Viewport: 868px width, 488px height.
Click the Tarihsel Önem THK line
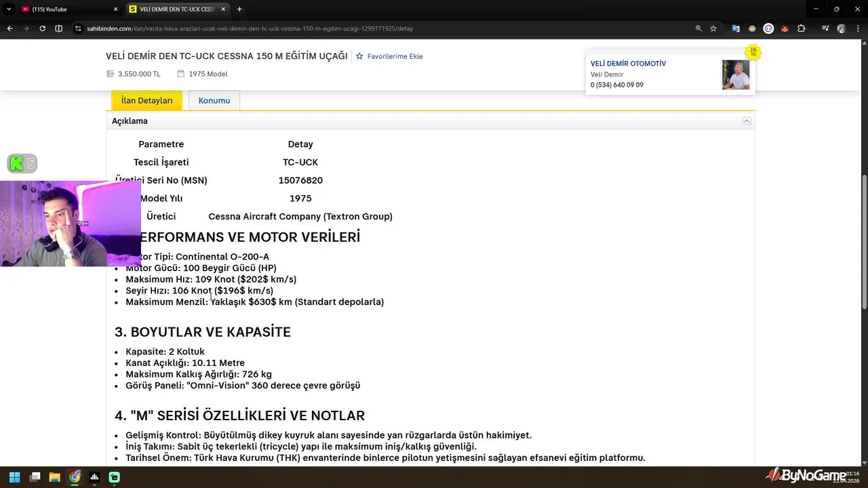click(x=385, y=458)
